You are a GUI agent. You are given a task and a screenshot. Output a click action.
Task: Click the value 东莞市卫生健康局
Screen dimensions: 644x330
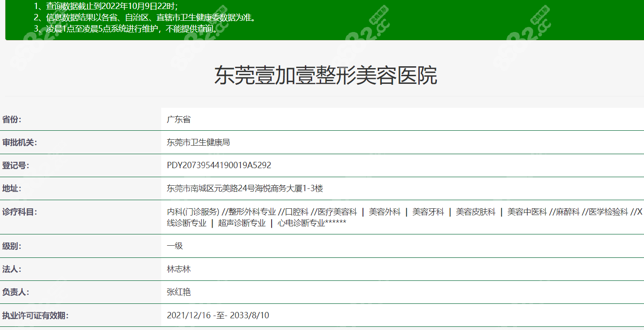tap(199, 142)
